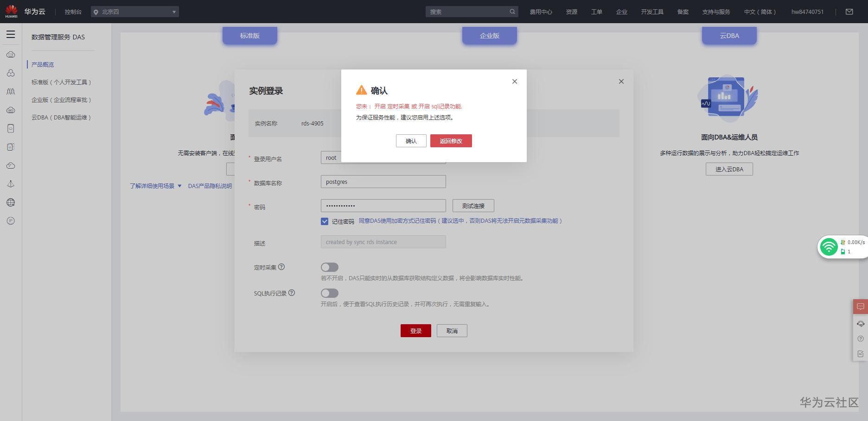Click the green Wi-Fi network speed widget
This screenshot has height=421, width=868.
829,247
